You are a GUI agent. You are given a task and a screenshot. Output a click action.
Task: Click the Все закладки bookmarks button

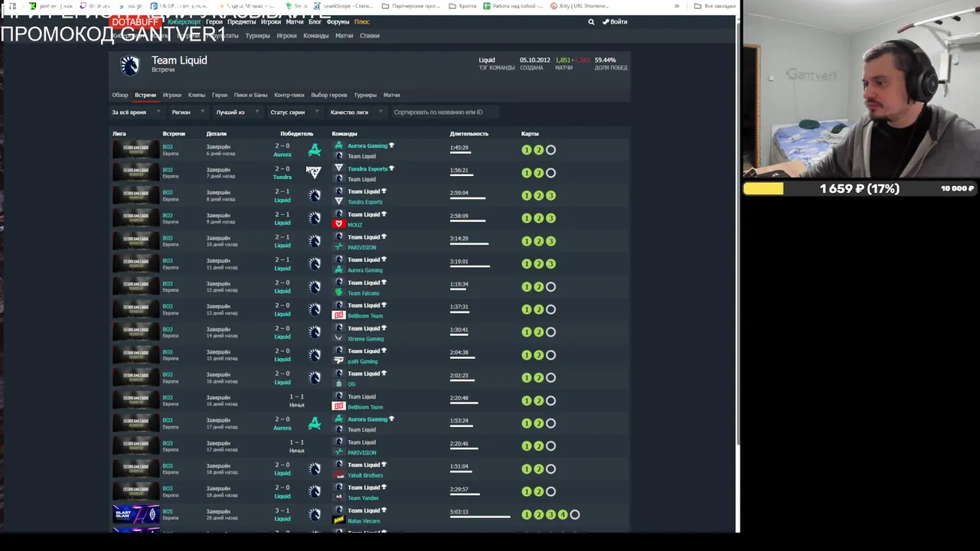tap(714, 6)
